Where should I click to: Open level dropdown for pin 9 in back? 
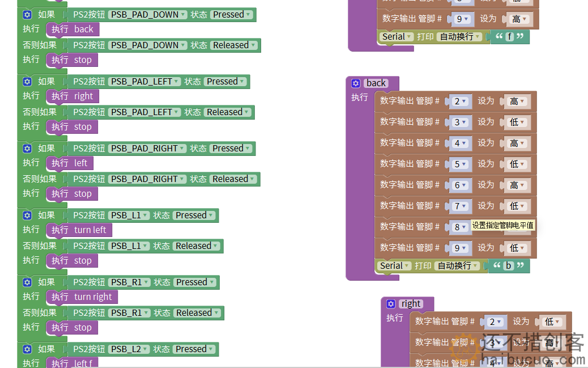tap(517, 248)
